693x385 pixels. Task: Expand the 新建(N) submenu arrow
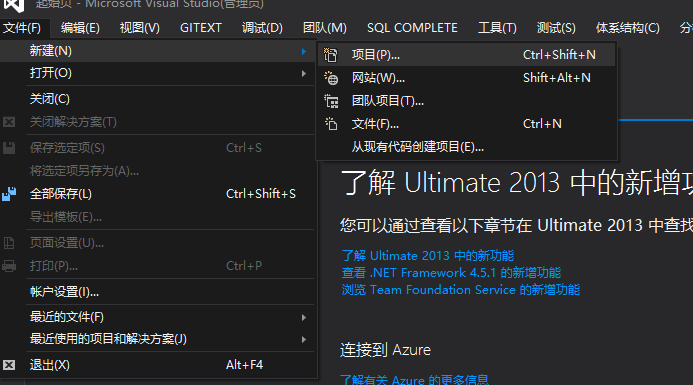(304, 51)
